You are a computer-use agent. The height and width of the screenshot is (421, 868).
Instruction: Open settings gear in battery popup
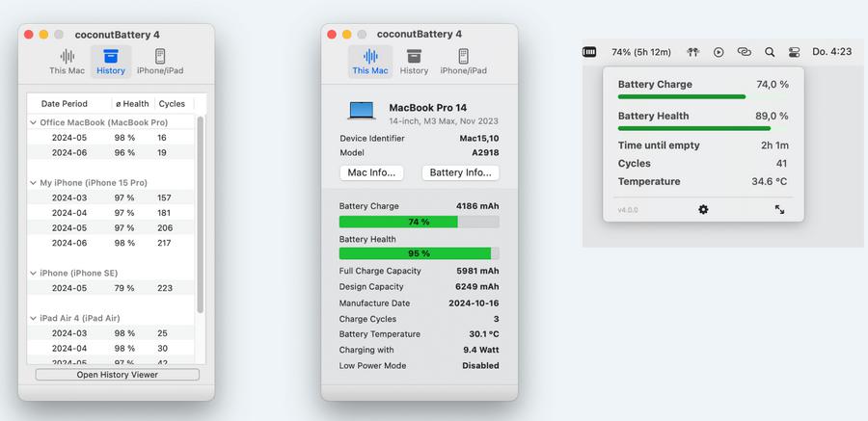point(703,210)
